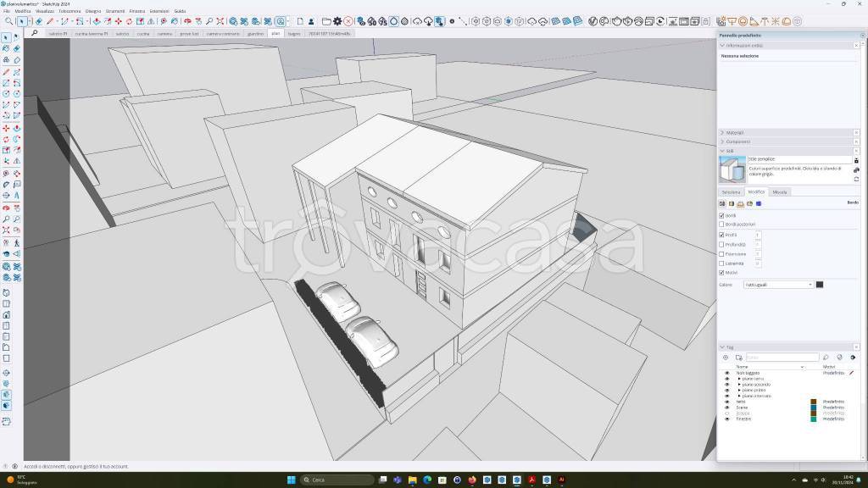Click the dark edge color swatch
This screenshot has width=868, height=488.
(x=820, y=285)
